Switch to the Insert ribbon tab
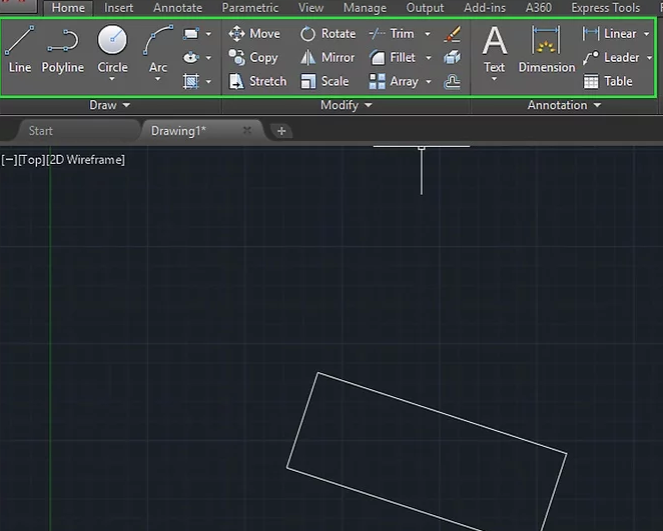The image size is (663, 531). (119, 8)
